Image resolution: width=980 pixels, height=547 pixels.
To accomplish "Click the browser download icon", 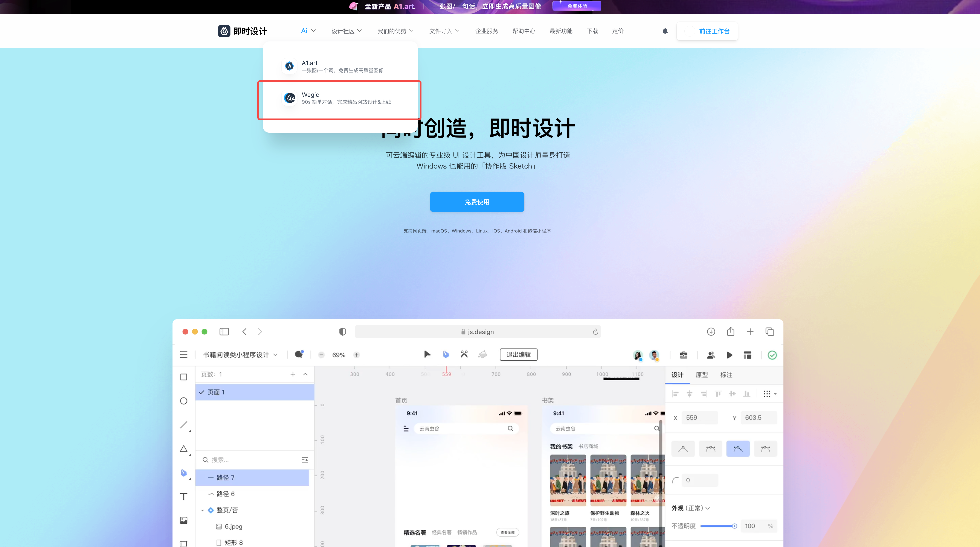I will point(711,331).
